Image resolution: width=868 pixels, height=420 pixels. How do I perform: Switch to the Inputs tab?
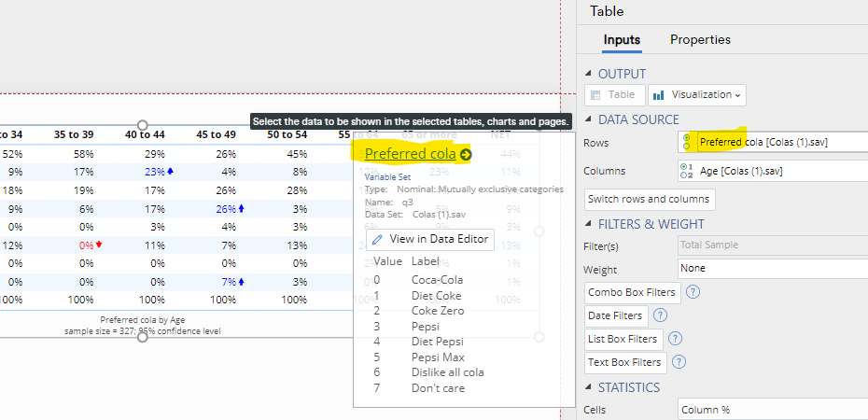click(x=622, y=40)
